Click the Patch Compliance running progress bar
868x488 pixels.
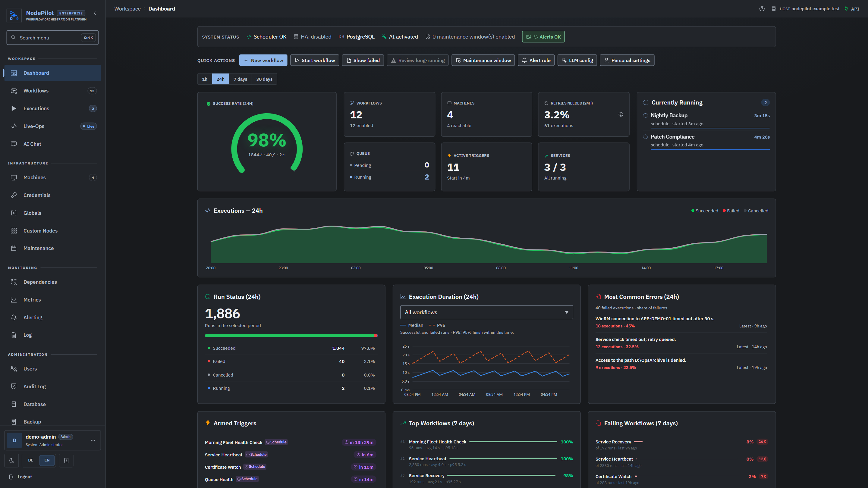pos(710,149)
